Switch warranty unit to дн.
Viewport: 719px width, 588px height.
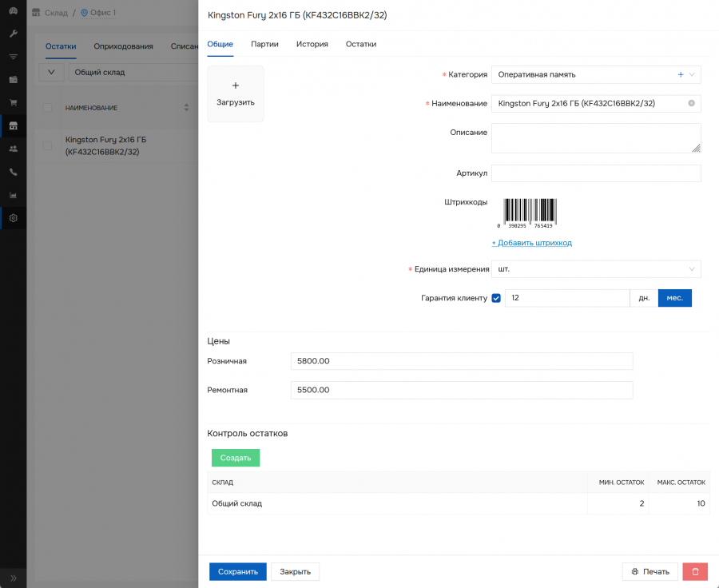(644, 298)
